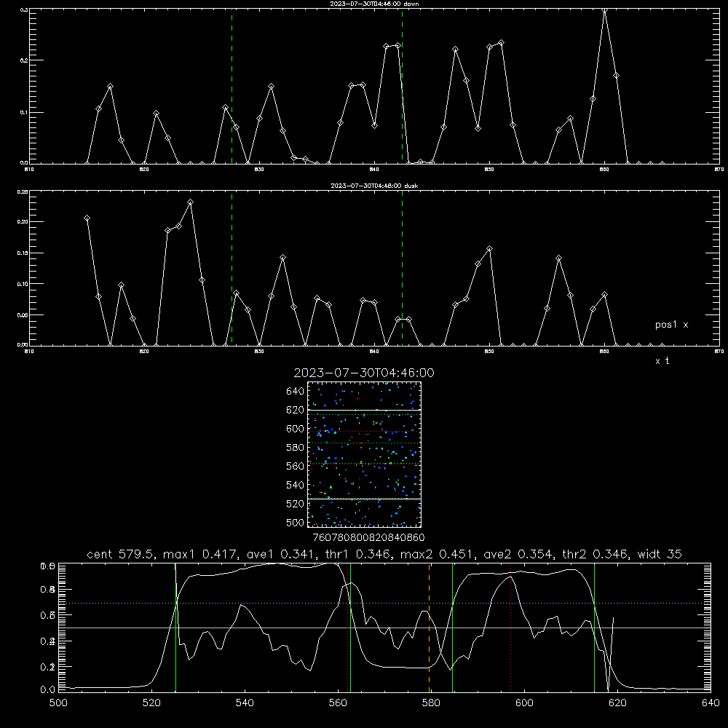
Task: Click the '500' x-axis label of the bottom plot
Action: click(x=58, y=703)
